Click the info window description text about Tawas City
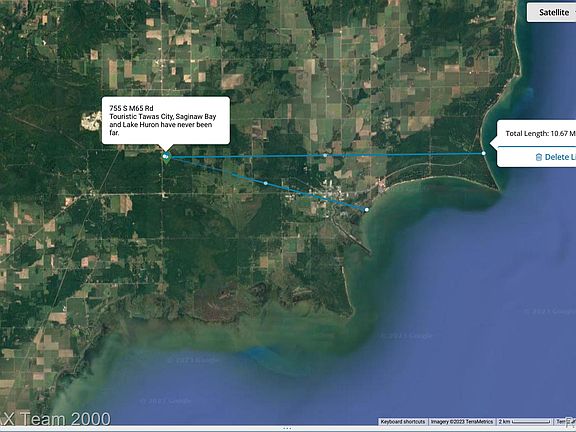Image resolution: width=576 pixels, height=432 pixels. coord(163,125)
